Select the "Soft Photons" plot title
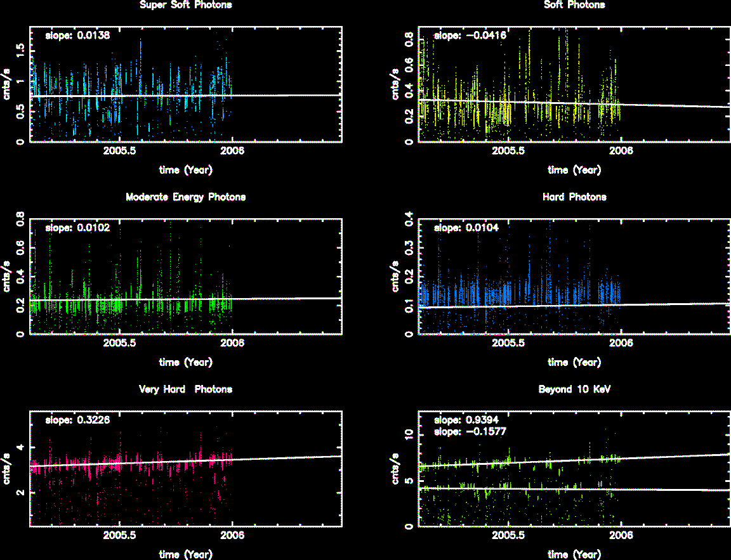 tap(574, 5)
